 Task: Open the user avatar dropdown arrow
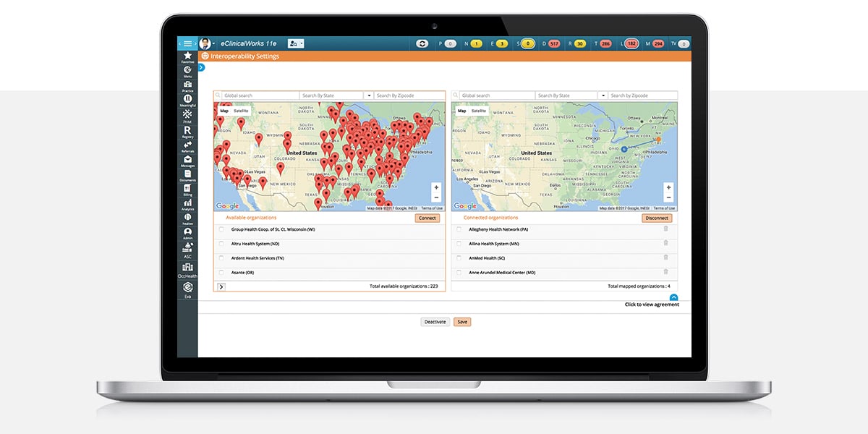pyautogui.click(x=214, y=44)
